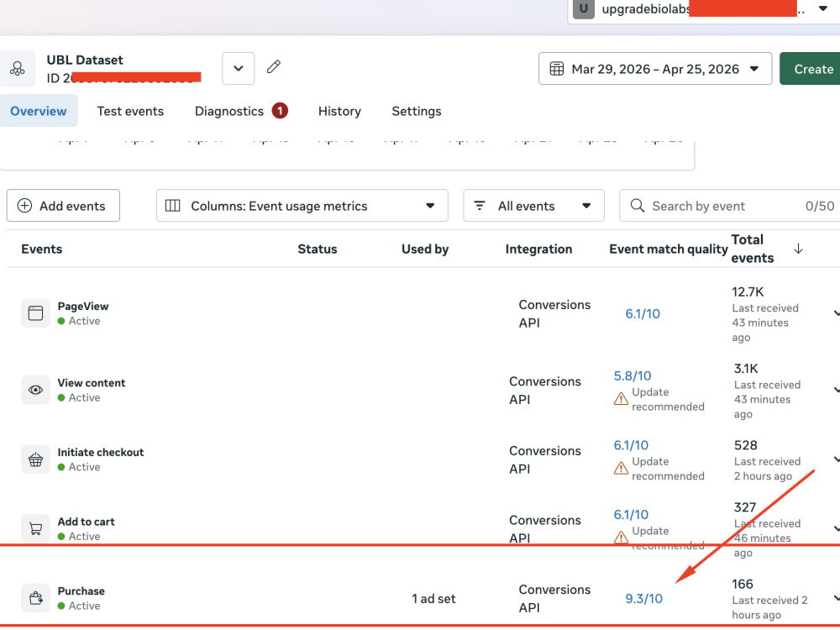Open the dataset selector chevron dropdown
The width and height of the screenshot is (840, 630).
point(239,68)
